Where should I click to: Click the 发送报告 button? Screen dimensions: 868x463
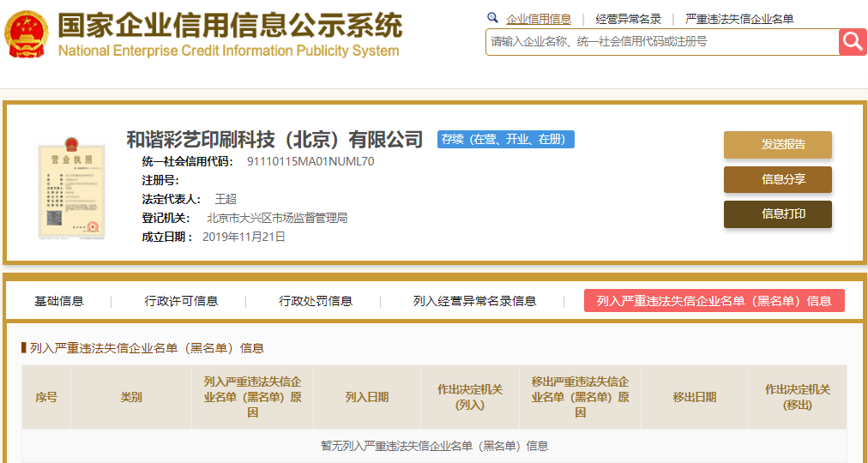click(x=778, y=145)
